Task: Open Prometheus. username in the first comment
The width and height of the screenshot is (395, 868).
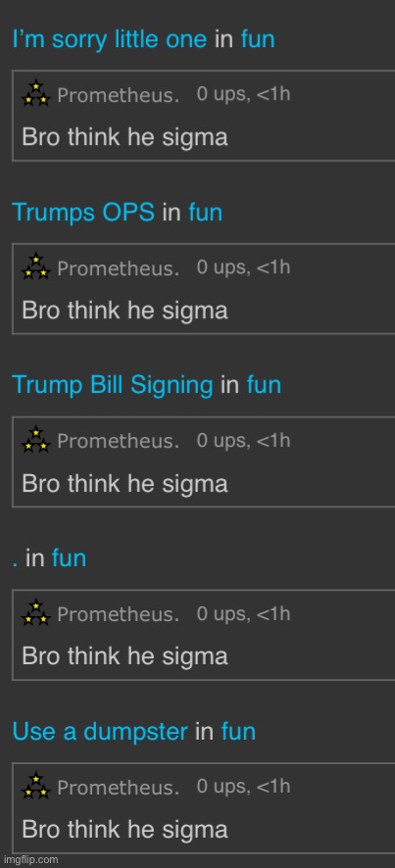Action: [118, 95]
